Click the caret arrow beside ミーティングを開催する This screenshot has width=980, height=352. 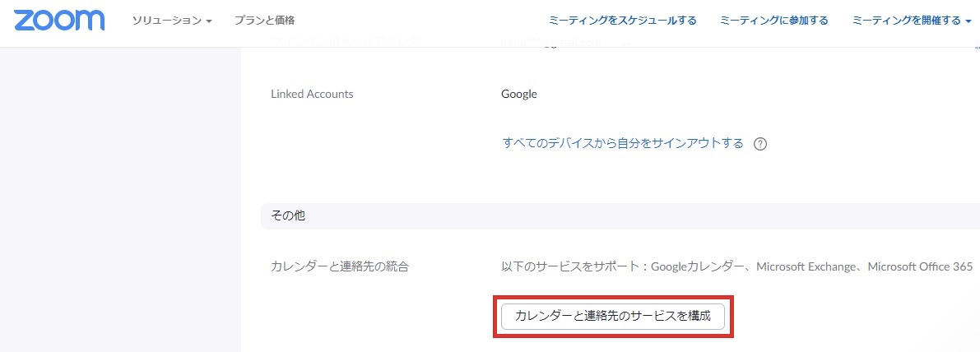tap(968, 21)
